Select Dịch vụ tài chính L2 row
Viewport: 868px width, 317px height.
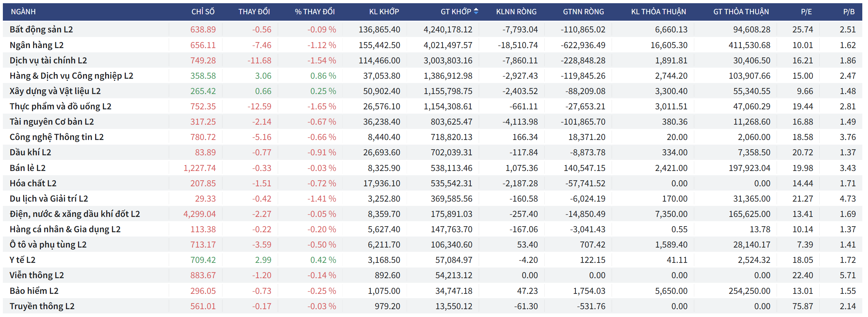point(48,61)
